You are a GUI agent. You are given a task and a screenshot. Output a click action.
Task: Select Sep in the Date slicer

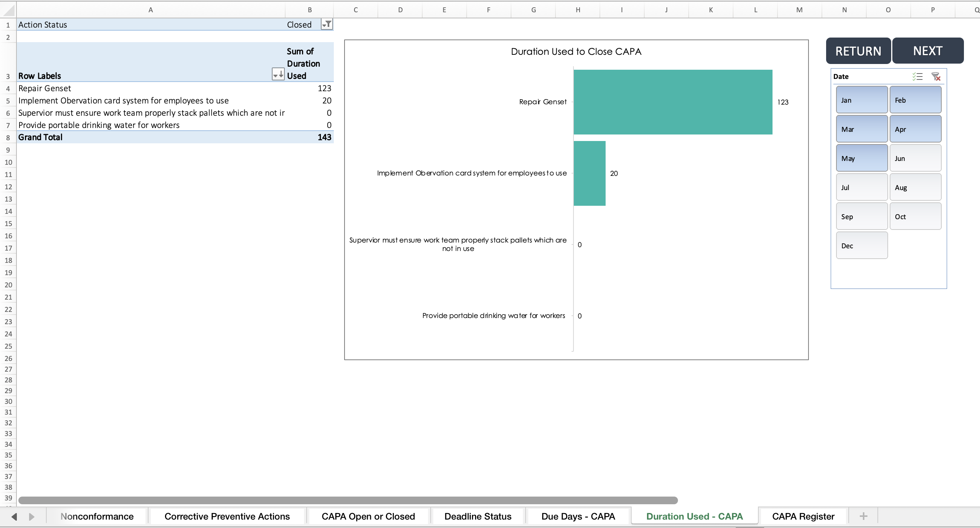tap(862, 216)
